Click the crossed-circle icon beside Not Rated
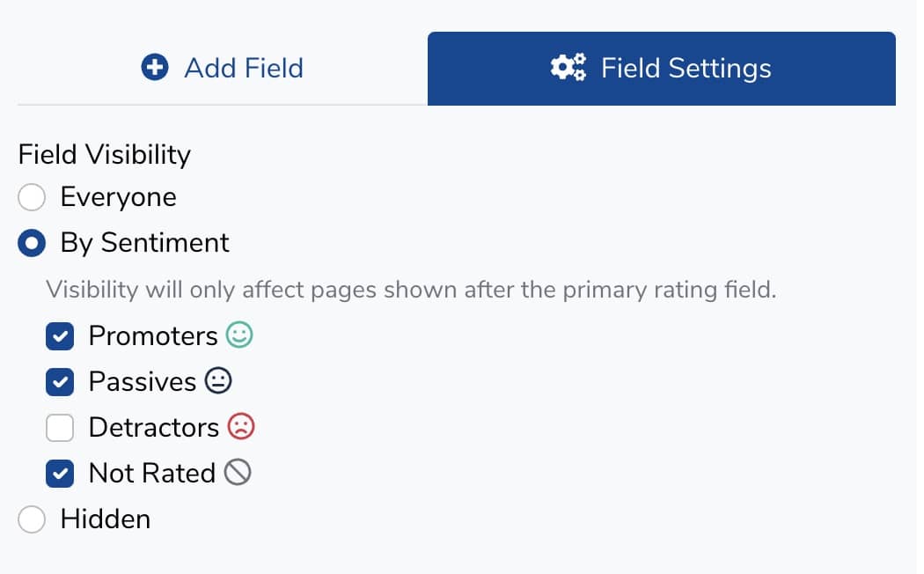Screen dimensions: 924x574 pyautogui.click(x=238, y=473)
